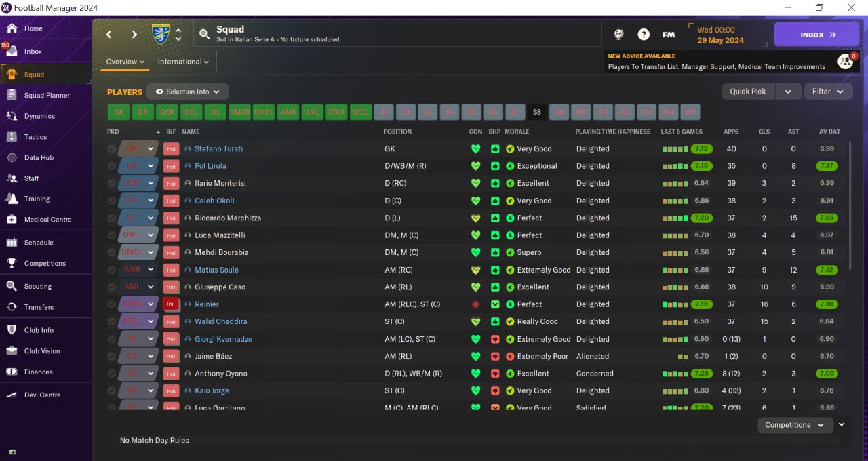Open the Schedule calendar icon

click(12, 243)
